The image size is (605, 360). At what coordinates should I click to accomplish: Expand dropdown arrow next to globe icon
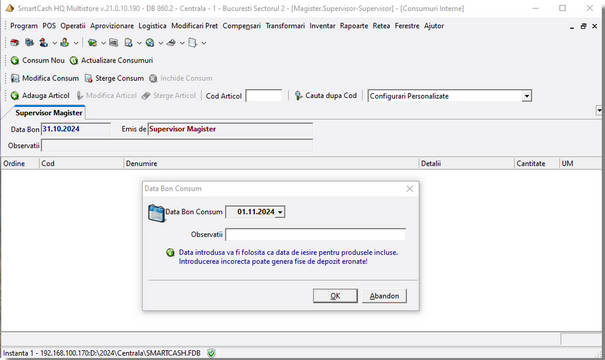pyautogui.click(x=161, y=43)
